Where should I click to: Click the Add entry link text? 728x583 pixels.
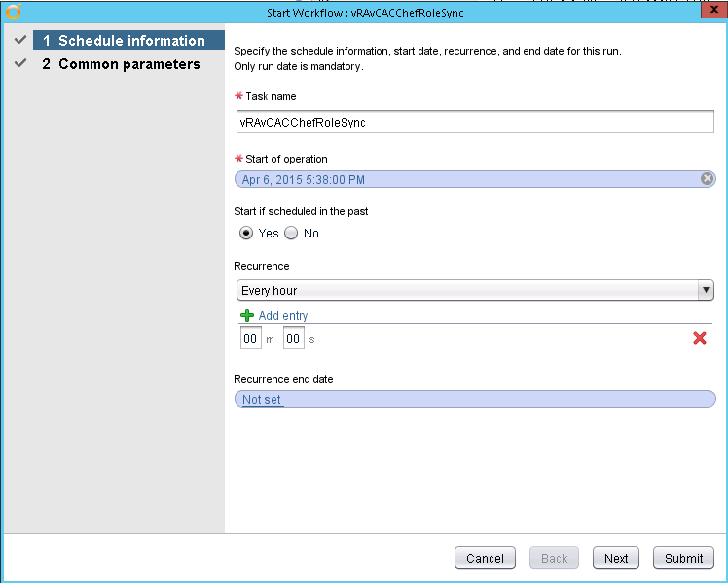click(283, 316)
